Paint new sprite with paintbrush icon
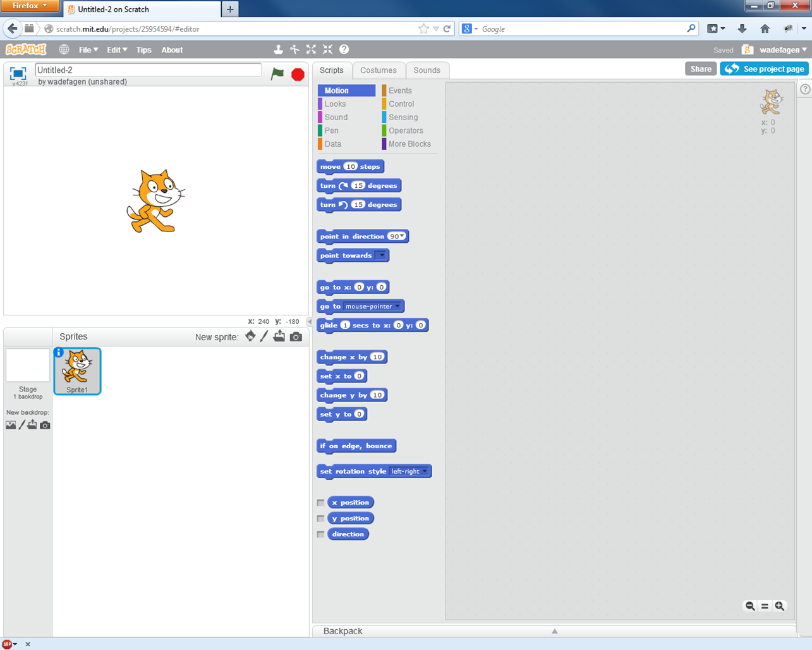 [264, 336]
